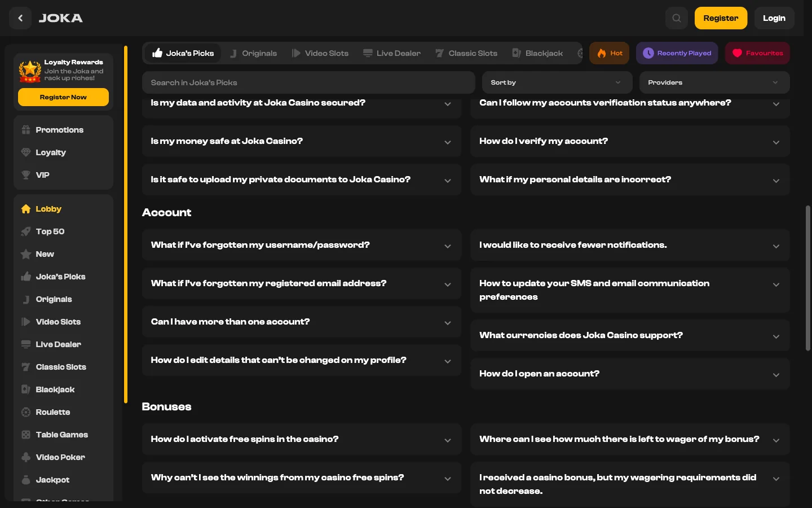Expand "How do I edit details" profile question
Viewport: 812px width, 508px height.
pyautogui.click(x=302, y=360)
